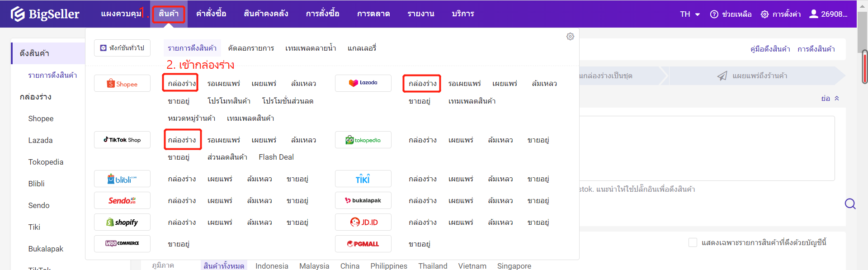Click the user account avatar icon
This screenshot has width=868, height=270.
click(x=814, y=14)
